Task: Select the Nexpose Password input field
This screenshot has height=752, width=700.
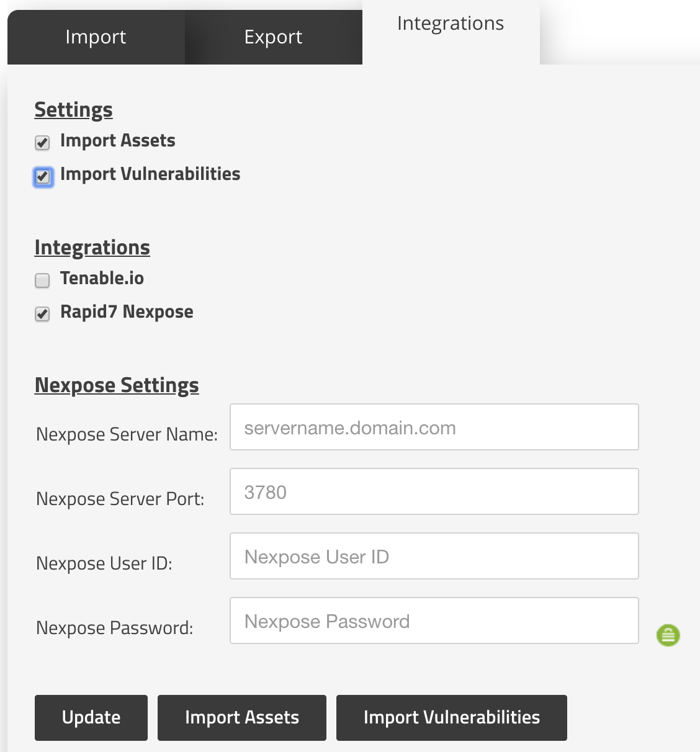Action: pyautogui.click(x=434, y=620)
